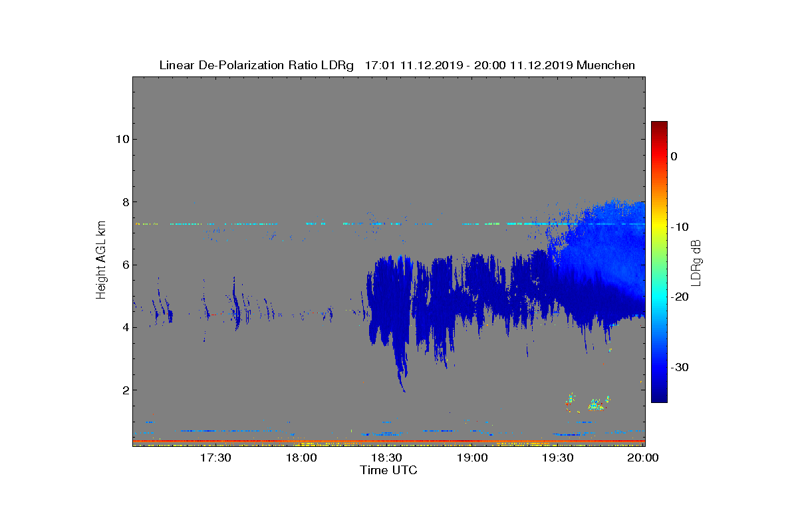Click the colorbar value -10 label
Image resolution: width=798 pixels, height=532 pixels.
(679, 227)
